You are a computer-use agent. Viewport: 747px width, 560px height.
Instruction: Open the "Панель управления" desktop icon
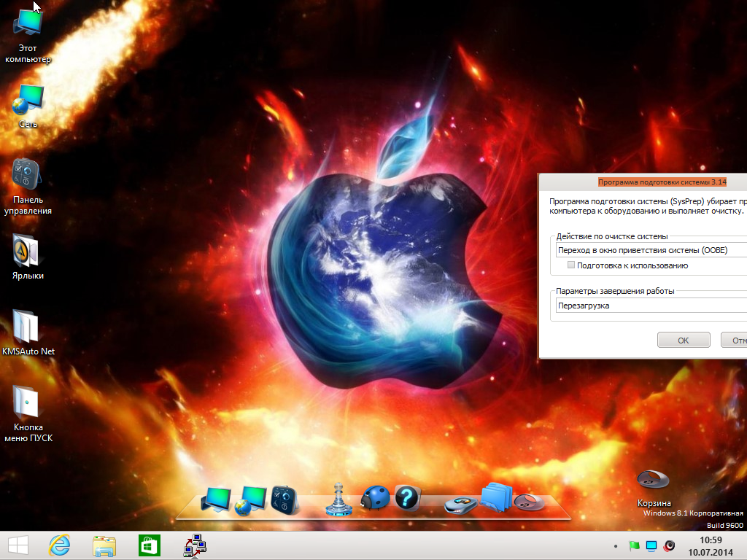(28, 187)
